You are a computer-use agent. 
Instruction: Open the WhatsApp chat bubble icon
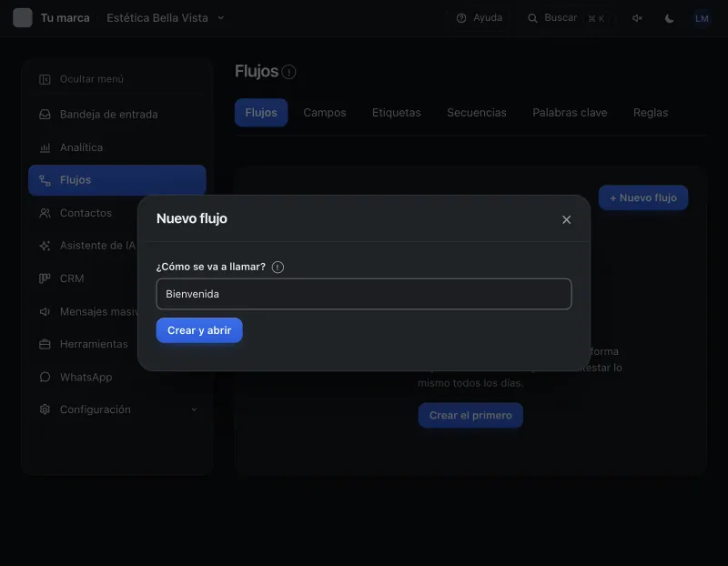click(x=45, y=377)
